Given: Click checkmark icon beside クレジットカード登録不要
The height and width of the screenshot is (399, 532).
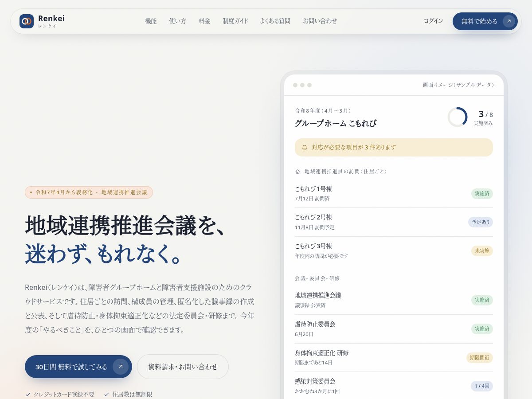Looking at the screenshot, I should (28, 394).
